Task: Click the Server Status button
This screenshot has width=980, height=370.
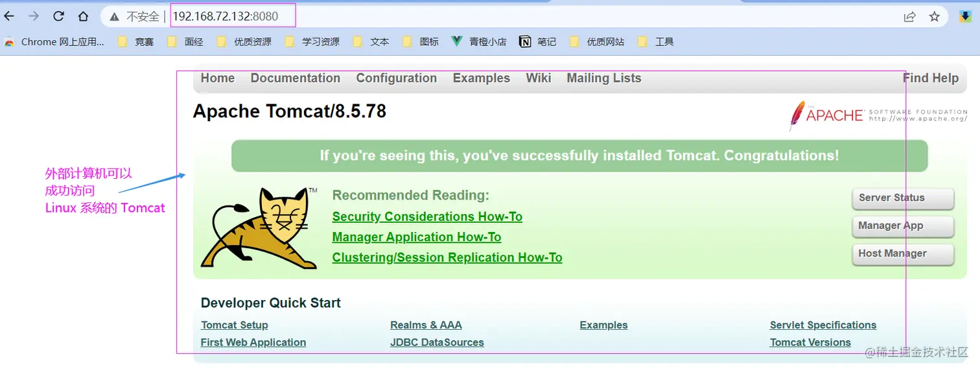Action: coord(903,198)
